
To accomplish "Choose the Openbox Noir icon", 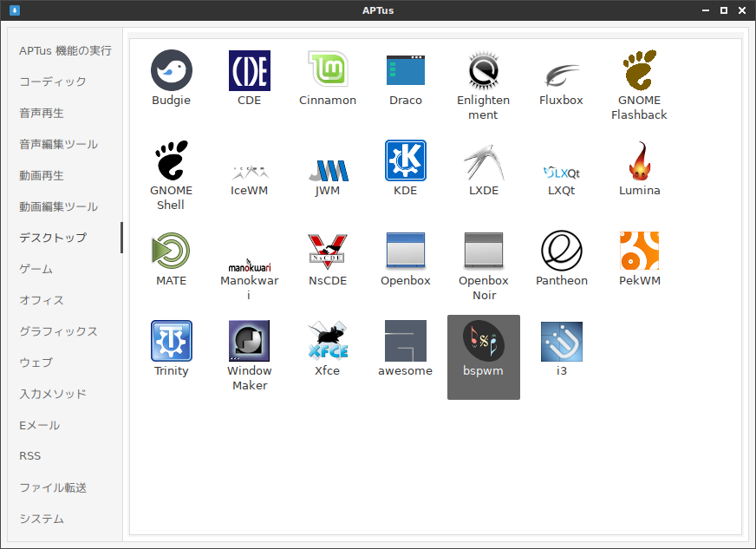I will [x=484, y=250].
